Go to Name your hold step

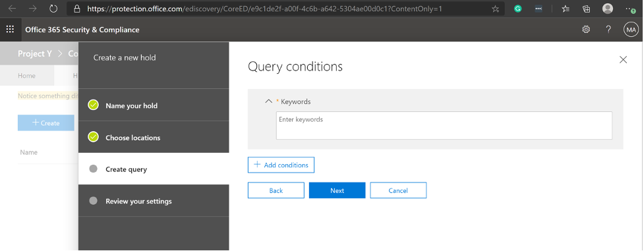coord(131,105)
